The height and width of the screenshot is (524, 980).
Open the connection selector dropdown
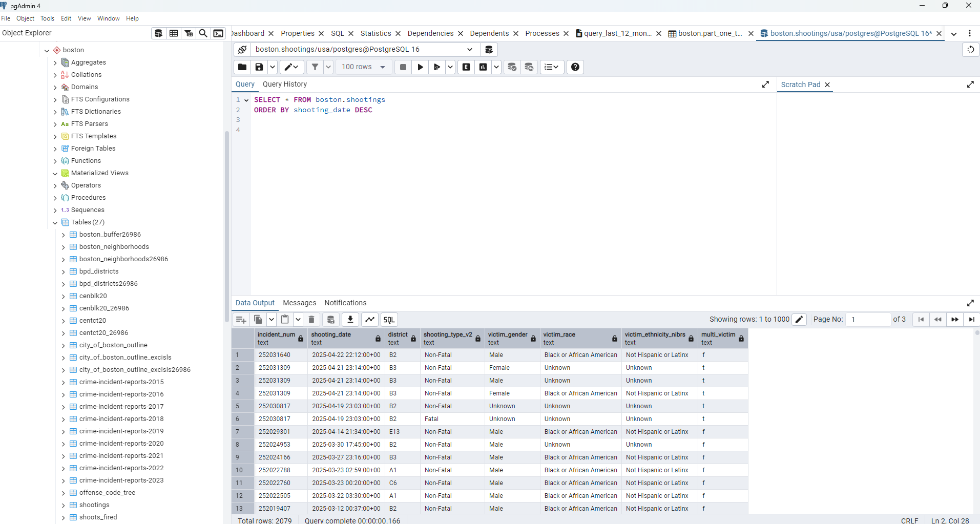[469, 50]
